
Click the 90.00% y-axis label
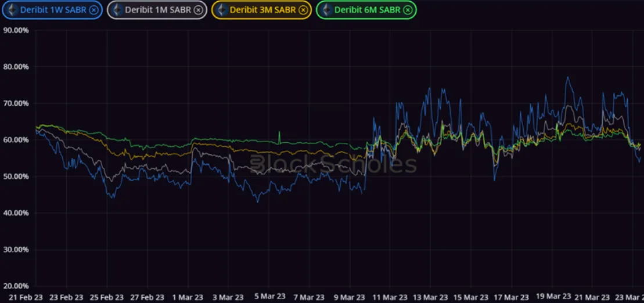click(x=16, y=30)
